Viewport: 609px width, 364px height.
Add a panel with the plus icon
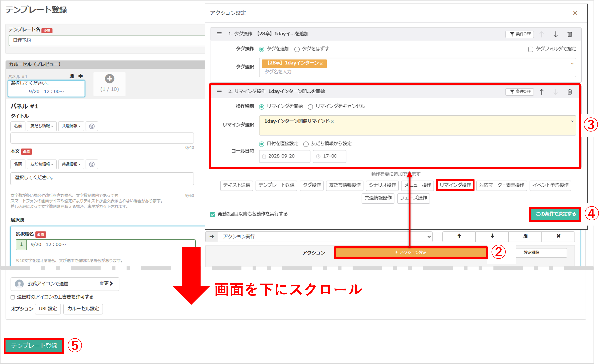pyautogui.click(x=81, y=76)
